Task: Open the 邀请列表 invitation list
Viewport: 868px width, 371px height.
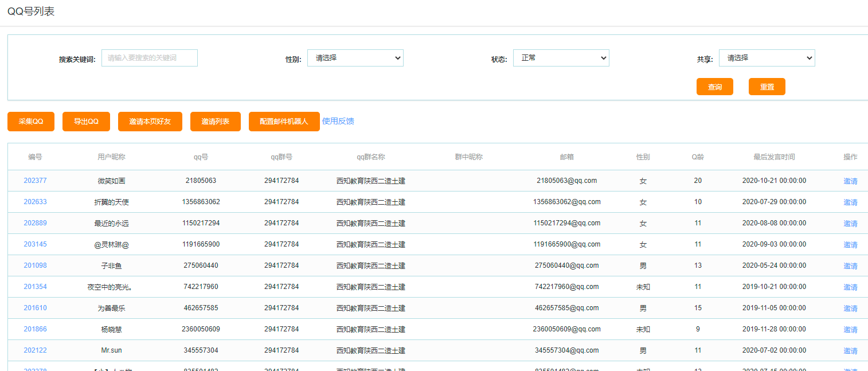Action: [215, 122]
